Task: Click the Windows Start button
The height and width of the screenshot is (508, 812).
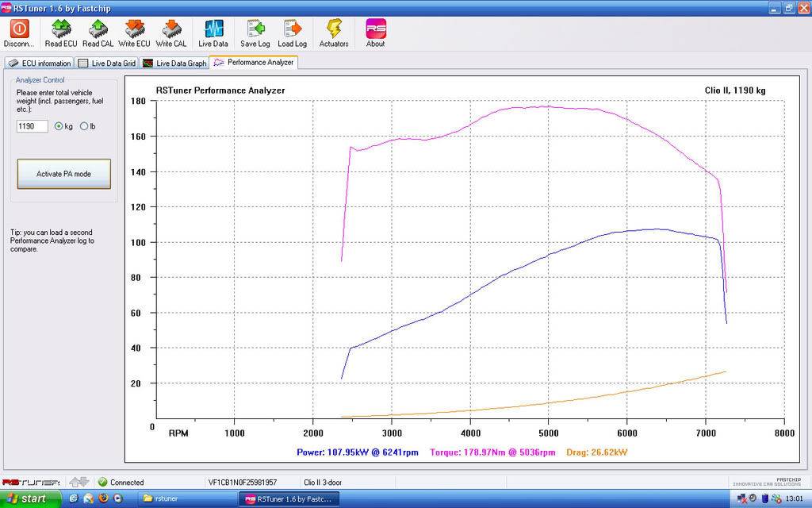Action: tap(30, 498)
